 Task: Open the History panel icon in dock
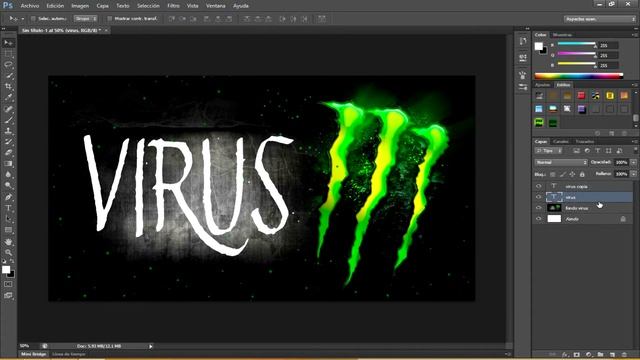523,41
